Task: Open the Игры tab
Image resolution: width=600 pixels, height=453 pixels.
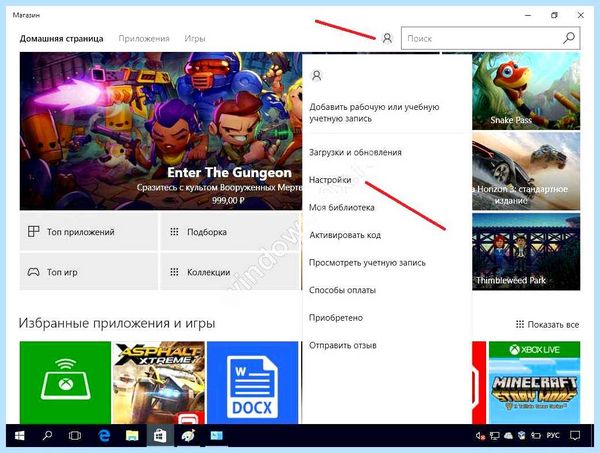Action: click(x=195, y=39)
